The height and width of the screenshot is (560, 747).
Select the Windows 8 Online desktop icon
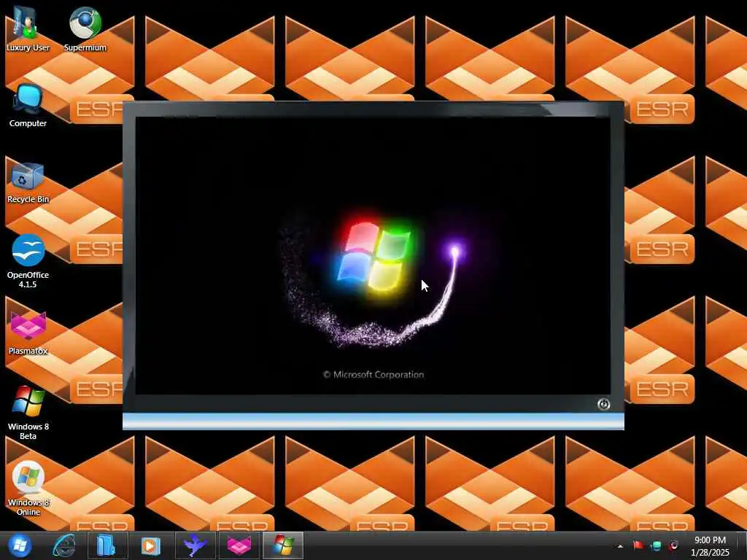[x=28, y=488]
